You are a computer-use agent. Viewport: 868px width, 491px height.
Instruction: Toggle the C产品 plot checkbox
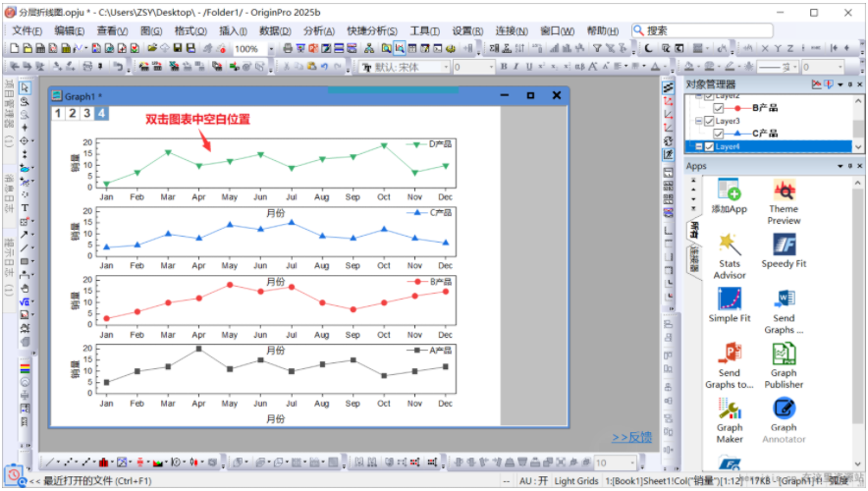point(719,134)
